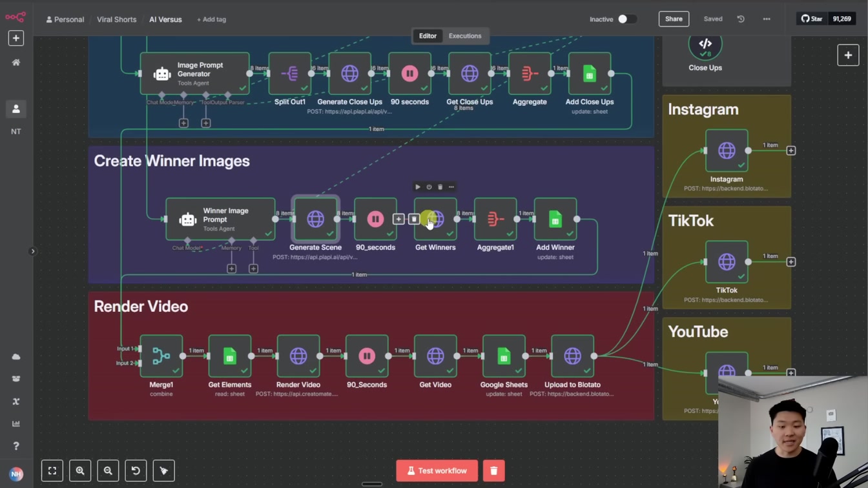868x488 pixels.
Task: Create new item with sidebar plus button
Action: tap(16, 38)
